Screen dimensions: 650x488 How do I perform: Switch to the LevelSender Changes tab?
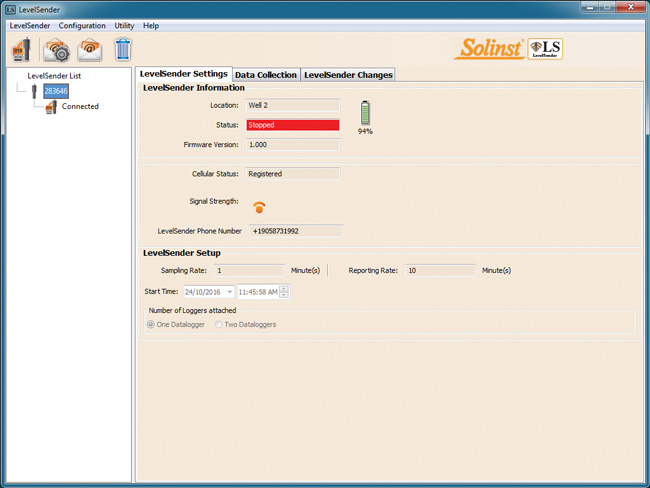(347, 75)
